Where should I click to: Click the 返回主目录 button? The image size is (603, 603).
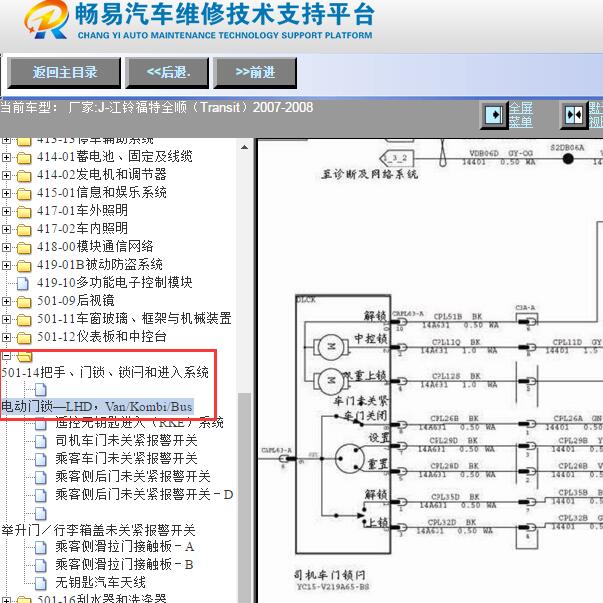pyautogui.click(x=64, y=73)
